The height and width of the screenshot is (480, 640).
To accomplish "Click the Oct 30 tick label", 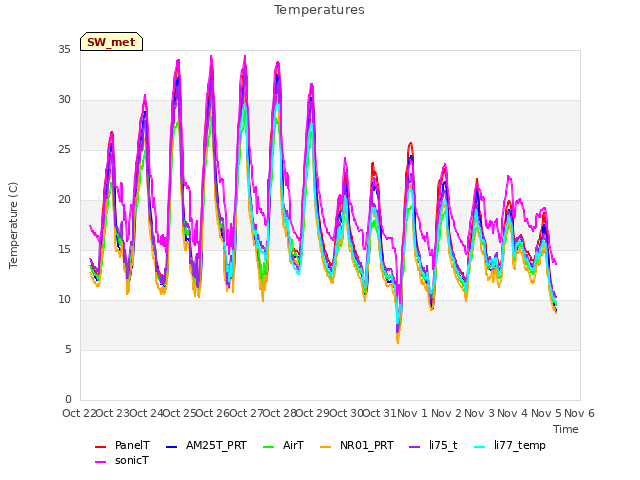I will click(346, 413).
